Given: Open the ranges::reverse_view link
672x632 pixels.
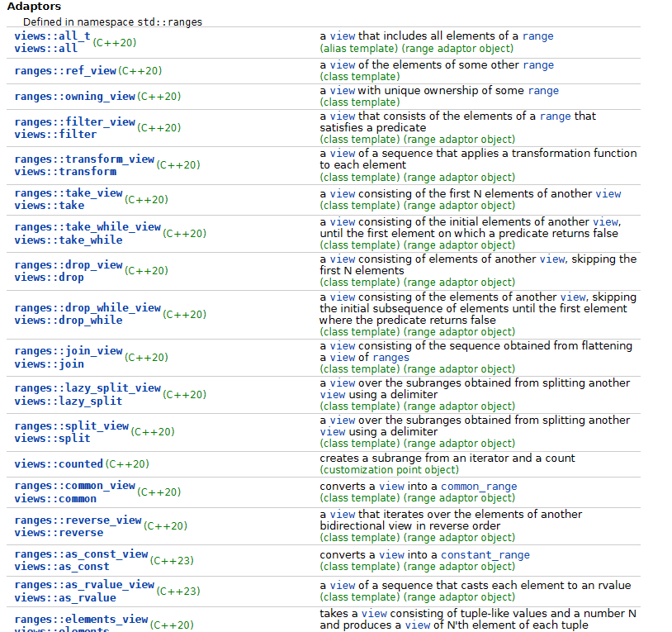Looking at the screenshot, I should pos(78,520).
